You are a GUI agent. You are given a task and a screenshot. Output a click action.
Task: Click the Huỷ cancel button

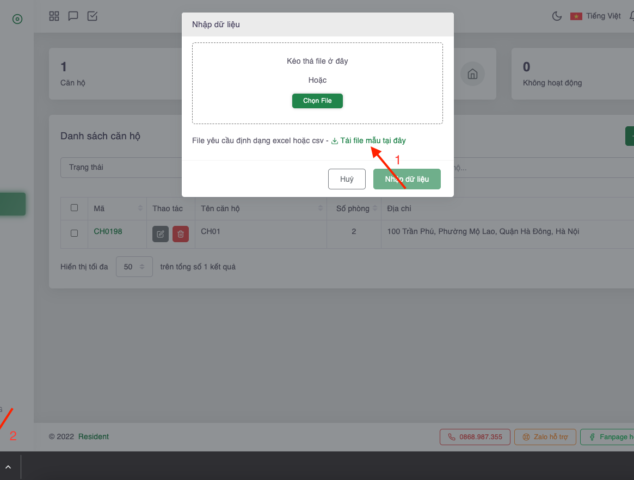346,179
